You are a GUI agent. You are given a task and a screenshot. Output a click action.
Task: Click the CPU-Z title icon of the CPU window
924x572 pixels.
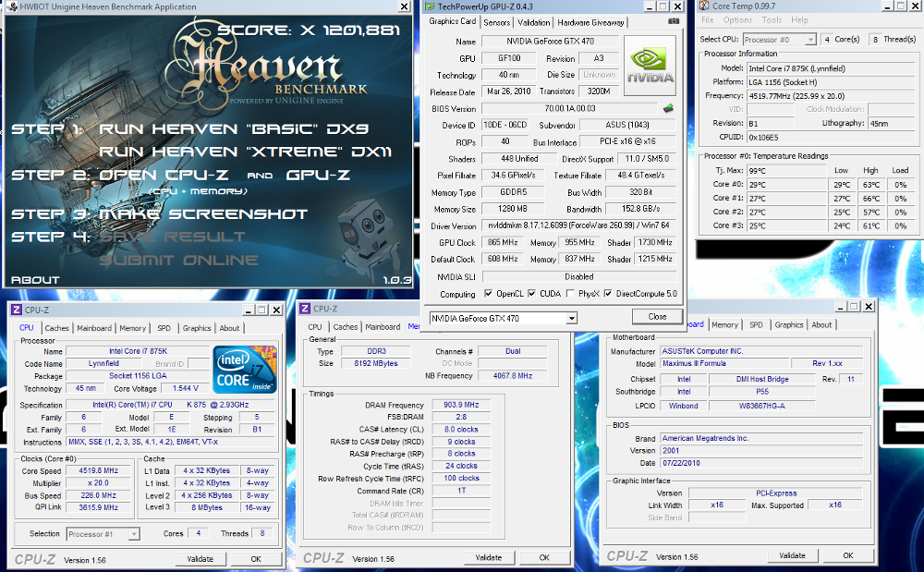coord(17,310)
